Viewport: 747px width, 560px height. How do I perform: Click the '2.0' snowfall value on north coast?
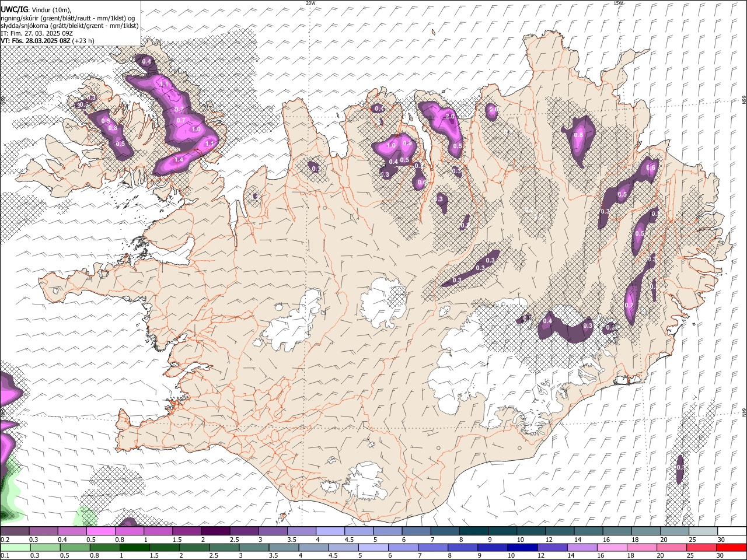coord(450,116)
